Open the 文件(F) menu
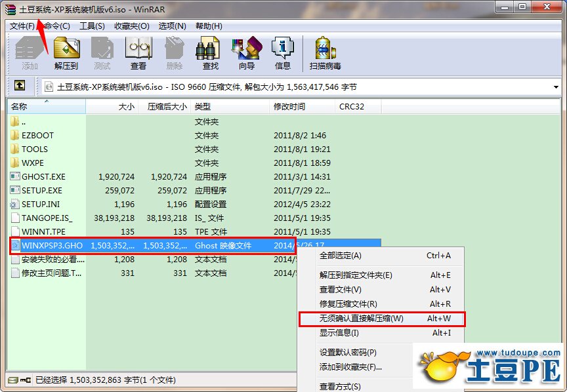567x392 pixels. coord(22,26)
